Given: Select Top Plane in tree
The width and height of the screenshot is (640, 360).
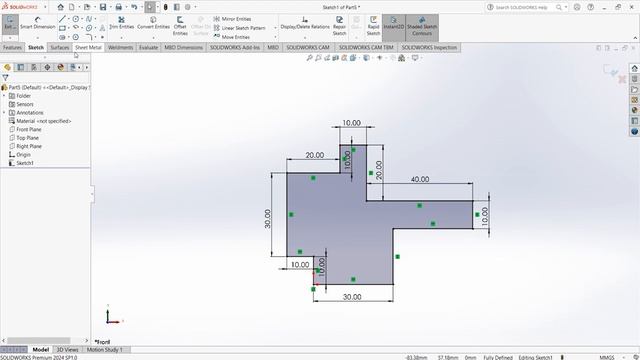Looking at the screenshot, I should 24,138.
